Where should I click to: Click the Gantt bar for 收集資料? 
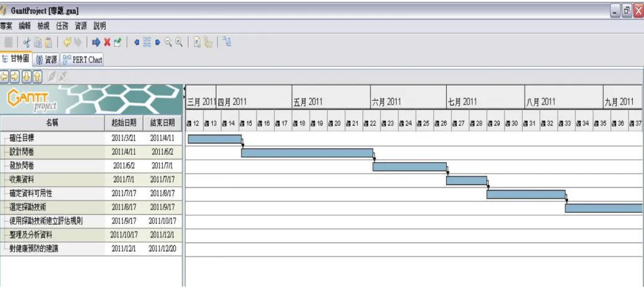(x=466, y=180)
